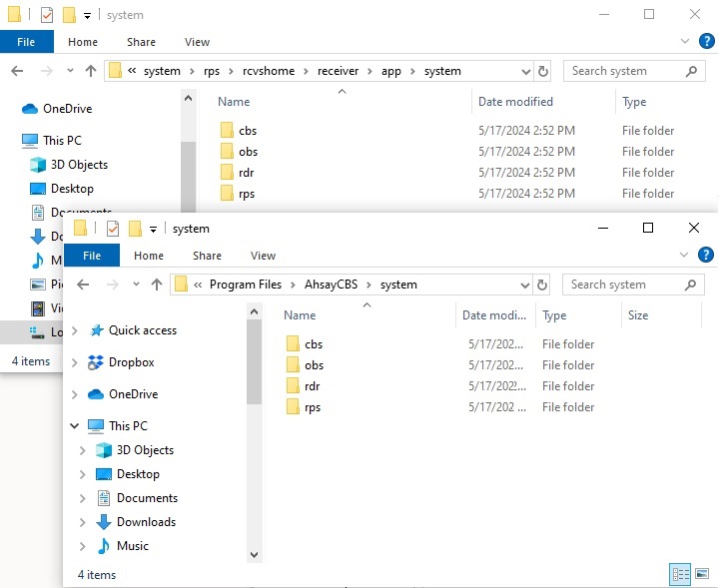
Task: Switch to large icons view in the status bar
Action: [703, 574]
